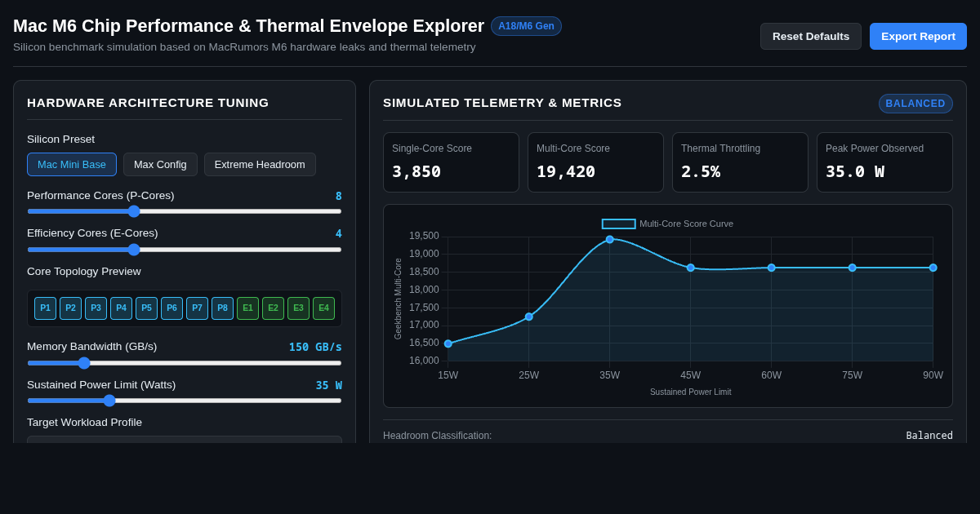Click the P3 core chip

pyautogui.click(x=96, y=308)
